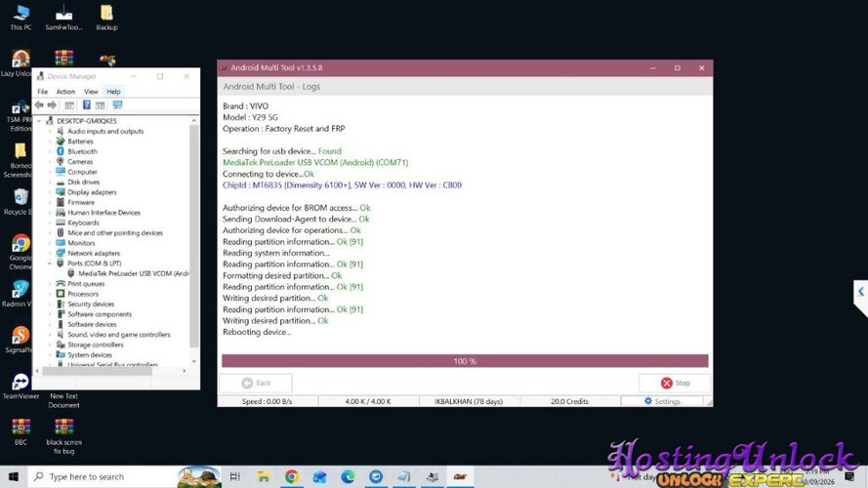Click the side panel chevron at the right screen edge
Image resolution: width=868 pixels, height=488 pixels.
click(861, 292)
